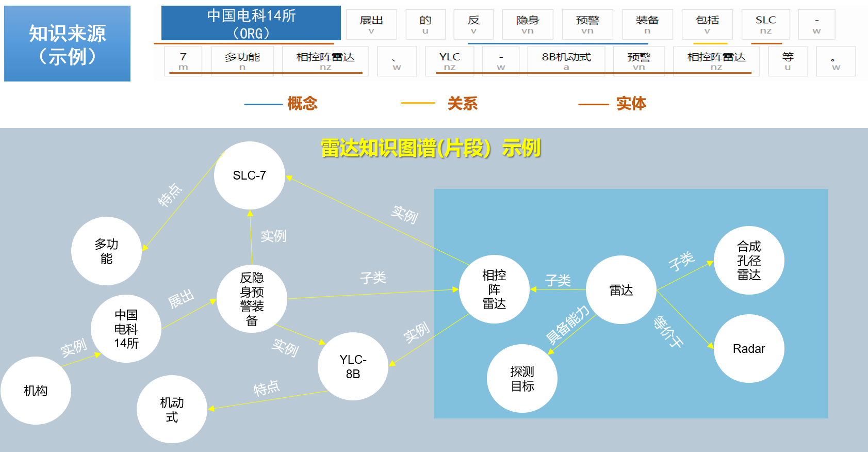Select the 的 u token box
The height and width of the screenshot is (452, 868).
[x=425, y=24]
